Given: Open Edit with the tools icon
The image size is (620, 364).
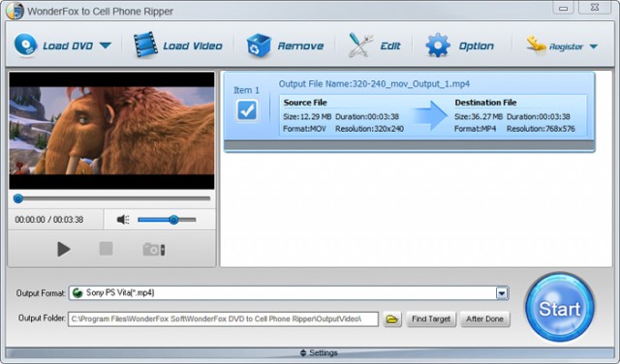Looking at the screenshot, I should click(360, 45).
